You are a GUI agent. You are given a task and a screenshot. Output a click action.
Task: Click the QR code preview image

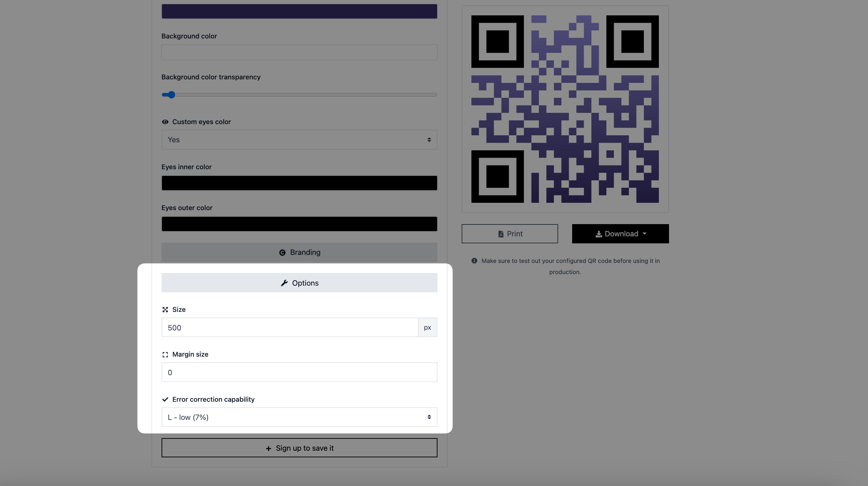pyautogui.click(x=565, y=109)
